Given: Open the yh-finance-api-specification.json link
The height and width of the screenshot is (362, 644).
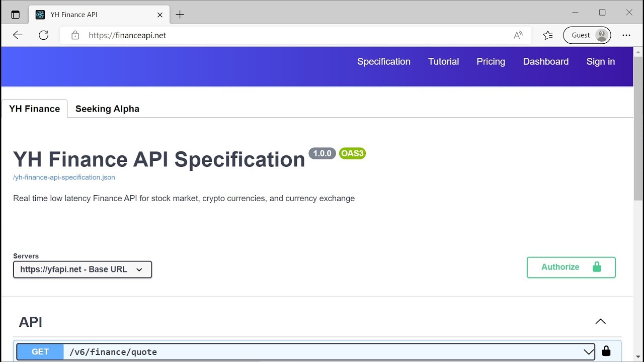Looking at the screenshot, I should tap(64, 177).
